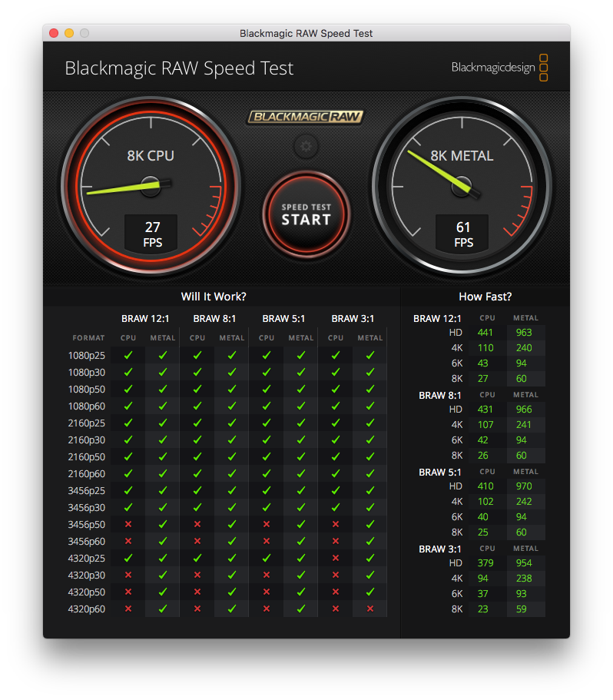Click the Blackmagic RAW logo badge
Image resolution: width=613 pixels, height=700 pixels.
click(x=306, y=117)
